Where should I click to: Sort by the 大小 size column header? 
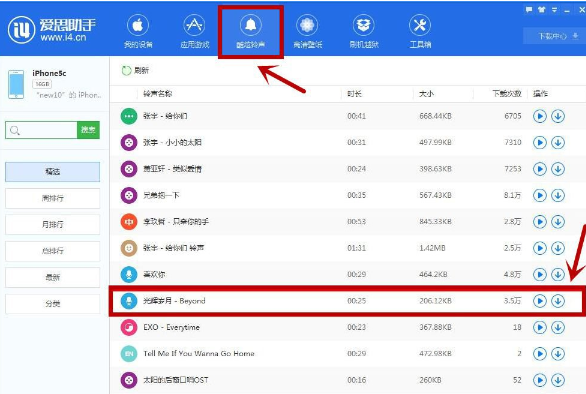pos(426,93)
